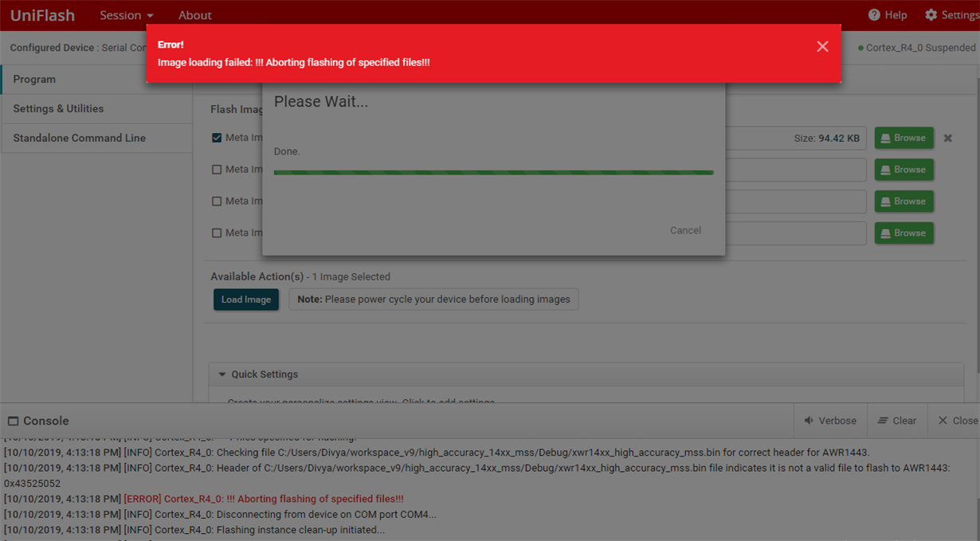Browse for the first Meta Image file
Image resolution: width=980 pixels, height=541 pixels.
point(904,138)
